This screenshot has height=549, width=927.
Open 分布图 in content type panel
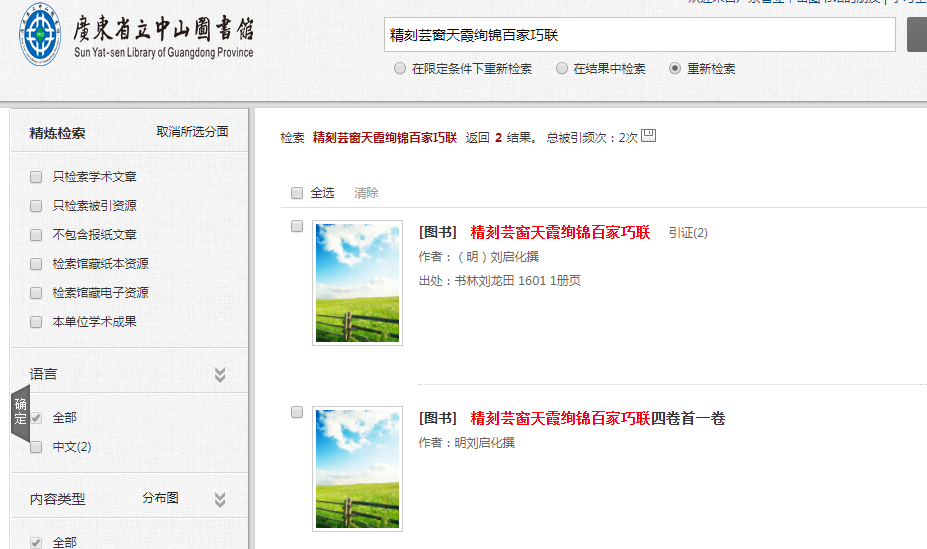(x=160, y=498)
